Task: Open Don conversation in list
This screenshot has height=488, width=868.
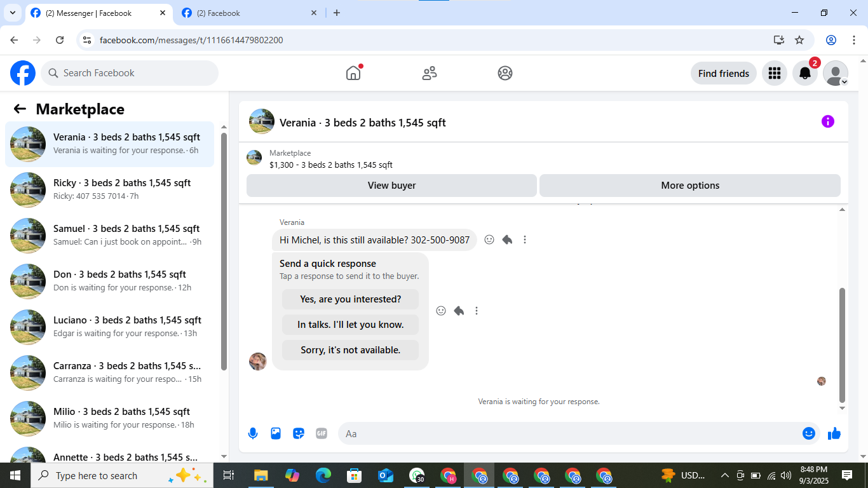Action: pos(110,281)
